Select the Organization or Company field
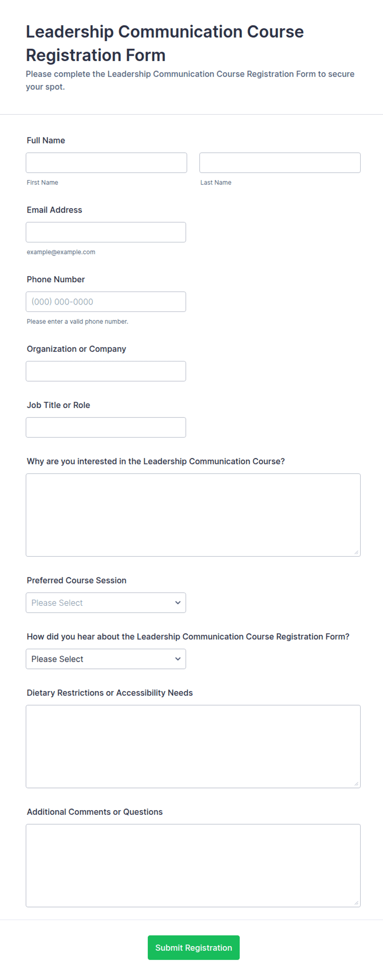The width and height of the screenshot is (383, 980). coord(106,371)
